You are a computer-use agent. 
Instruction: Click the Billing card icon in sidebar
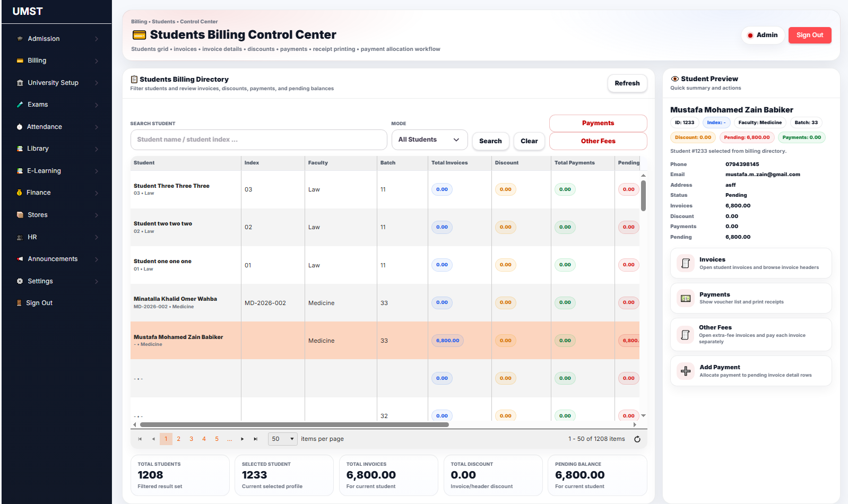coord(20,60)
